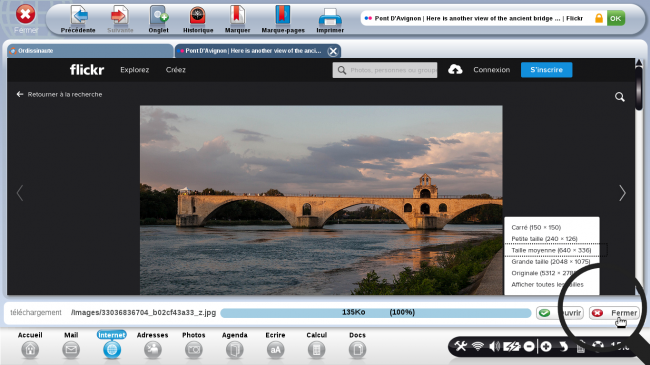Open the Historique clock icon
Viewport: 650px width, 365px height.
pos(198,16)
